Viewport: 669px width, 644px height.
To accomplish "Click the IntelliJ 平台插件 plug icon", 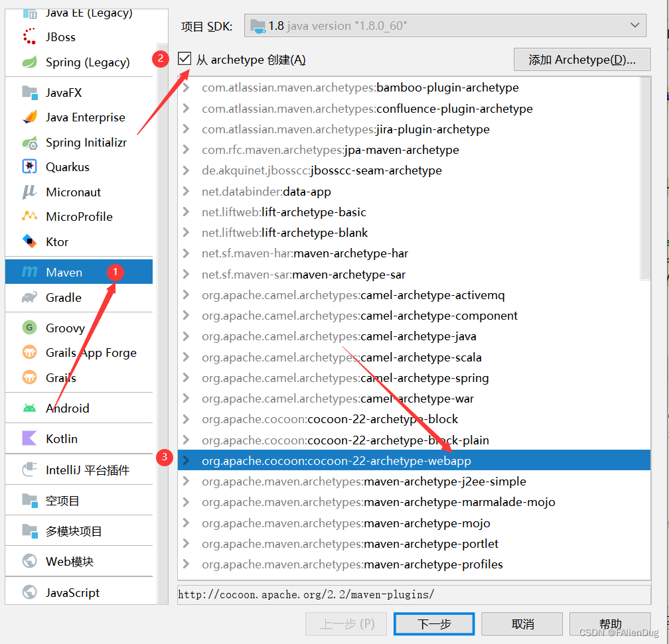I will tap(29, 470).
